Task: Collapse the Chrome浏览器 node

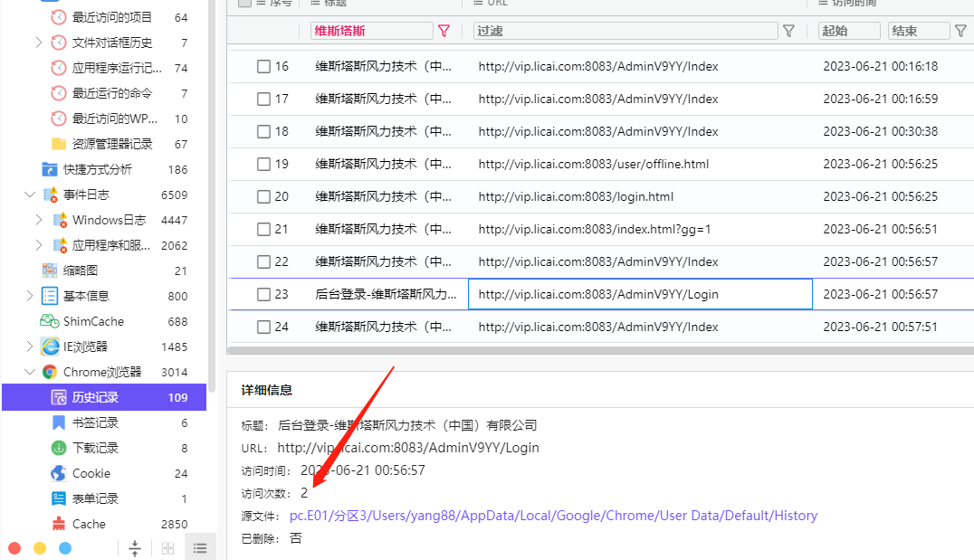Action: (29, 372)
